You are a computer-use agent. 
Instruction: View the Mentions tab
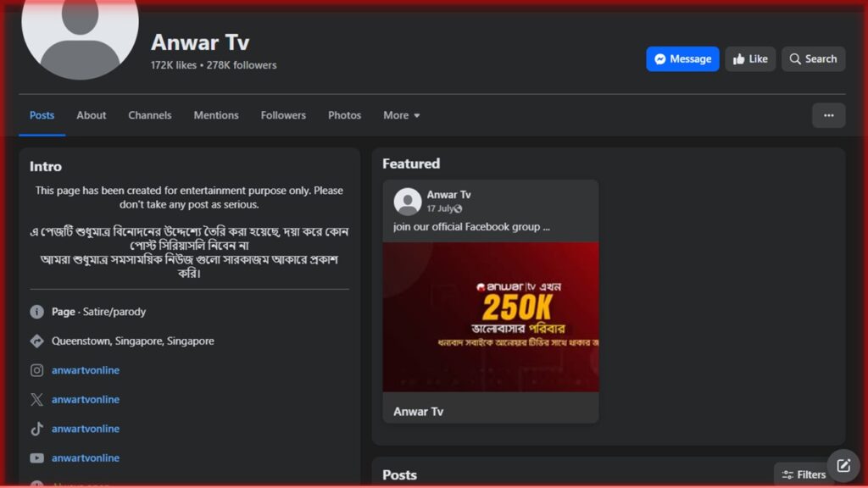216,115
